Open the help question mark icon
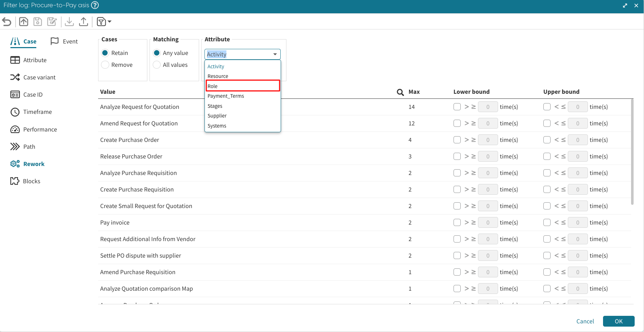The height and width of the screenshot is (332, 644). pos(95,5)
